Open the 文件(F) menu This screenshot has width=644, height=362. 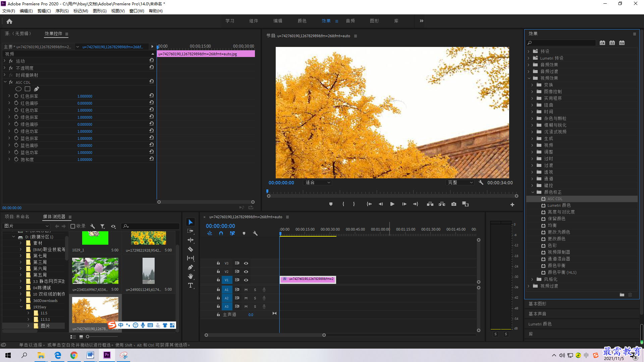click(9, 11)
